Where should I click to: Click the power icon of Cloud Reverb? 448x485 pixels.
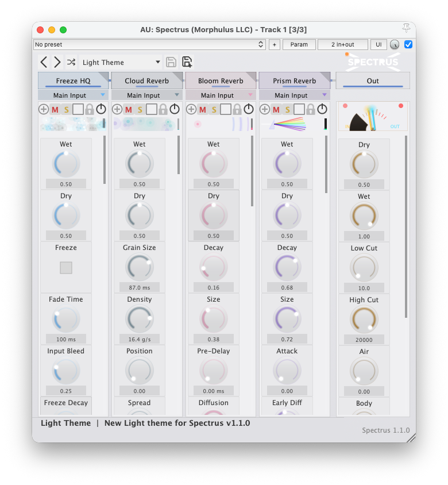click(x=175, y=109)
